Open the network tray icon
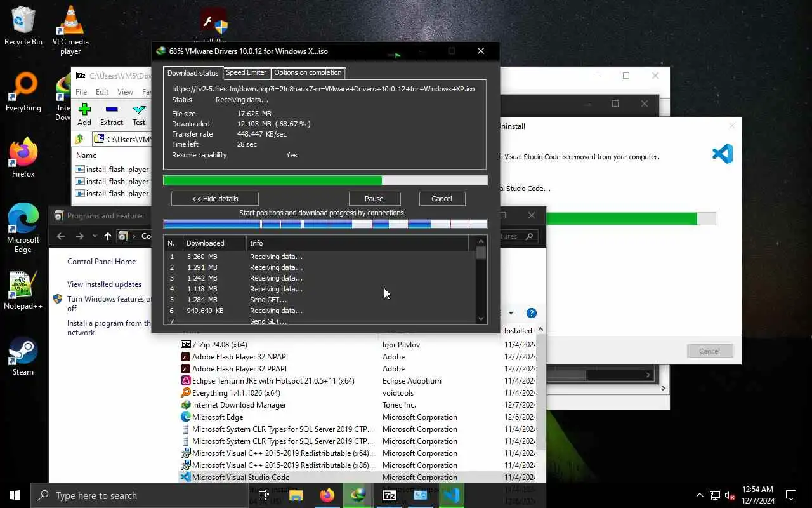The height and width of the screenshot is (508, 812). tap(715, 495)
